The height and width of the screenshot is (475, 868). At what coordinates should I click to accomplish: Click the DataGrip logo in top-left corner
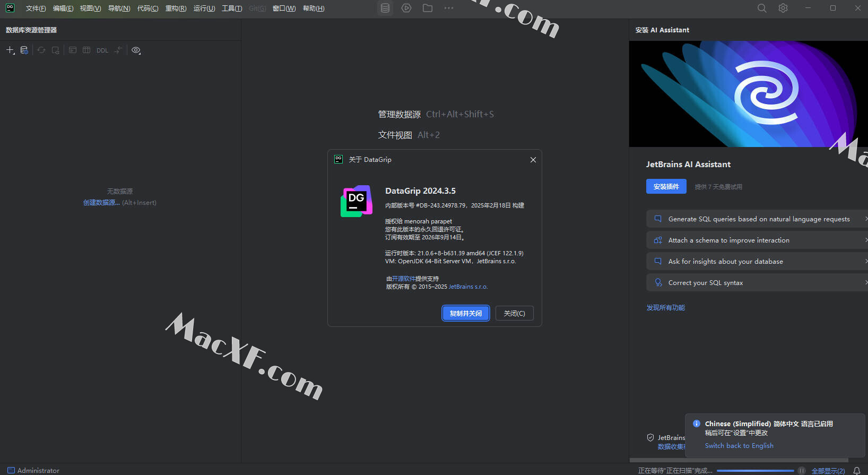pos(10,8)
